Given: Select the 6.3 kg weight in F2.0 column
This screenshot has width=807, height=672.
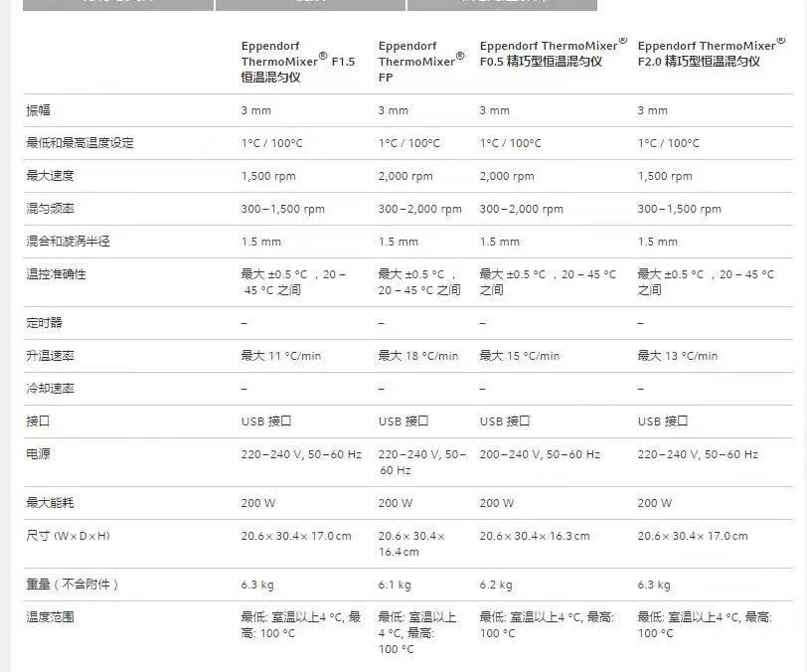Looking at the screenshot, I should [x=654, y=585].
